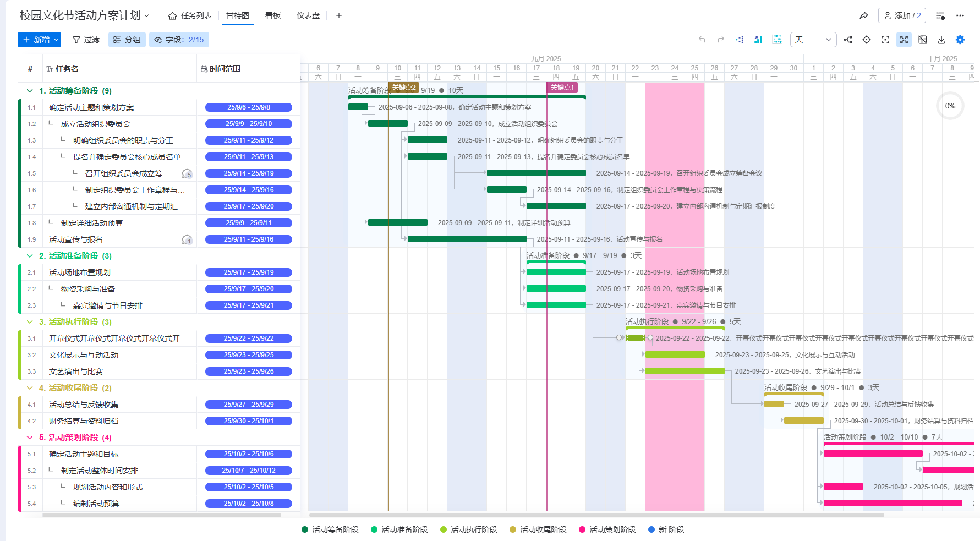Viewport: 980px width, 541px height.
Task: Click the three-dot more options icon
Action: [960, 15]
